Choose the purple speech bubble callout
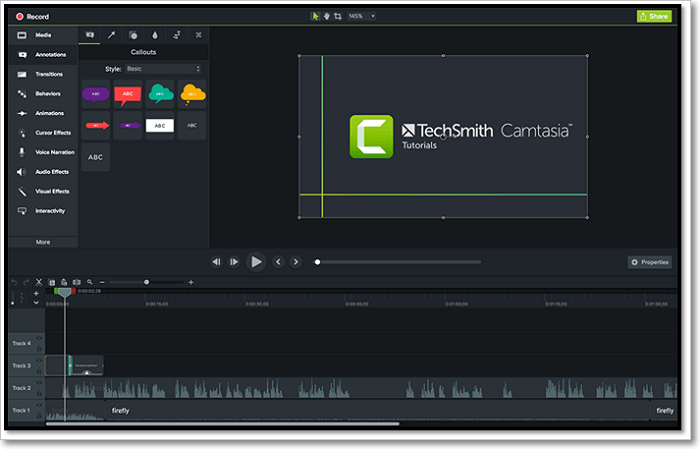This screenshot has width=700, height=449. tap(96, 94)
